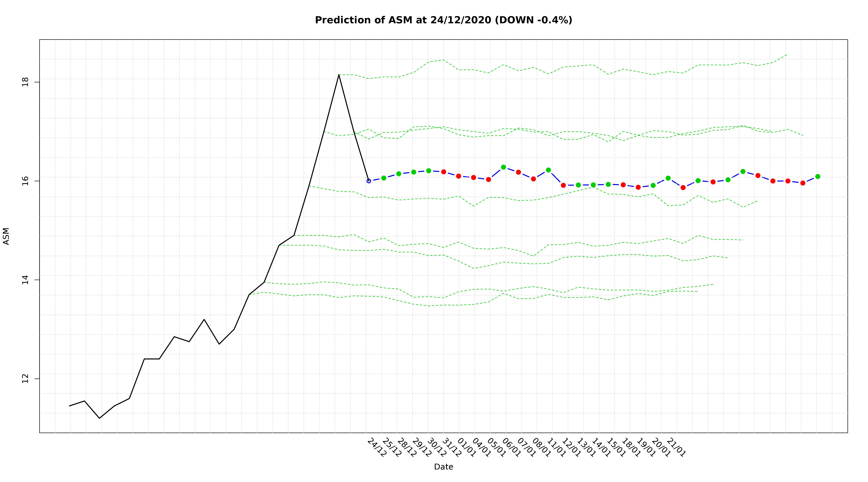The image size is (868, 482).
Task: Click the chart title text
Action: tap(443, 20)
